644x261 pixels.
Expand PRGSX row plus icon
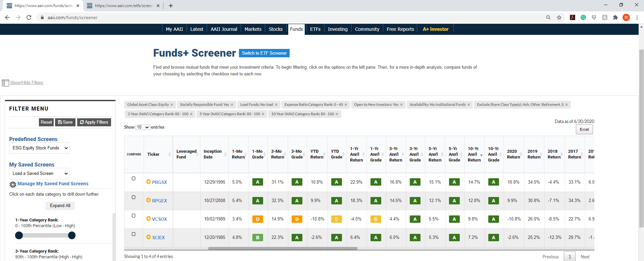tap(148, 182)
